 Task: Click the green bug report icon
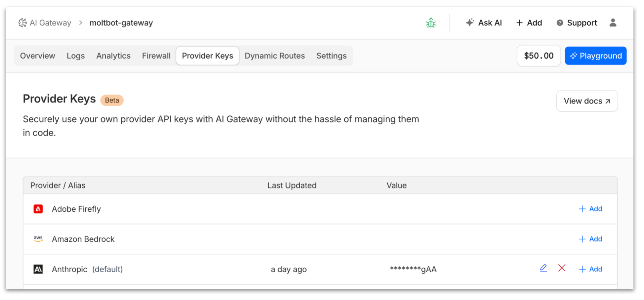coord(431,23)
